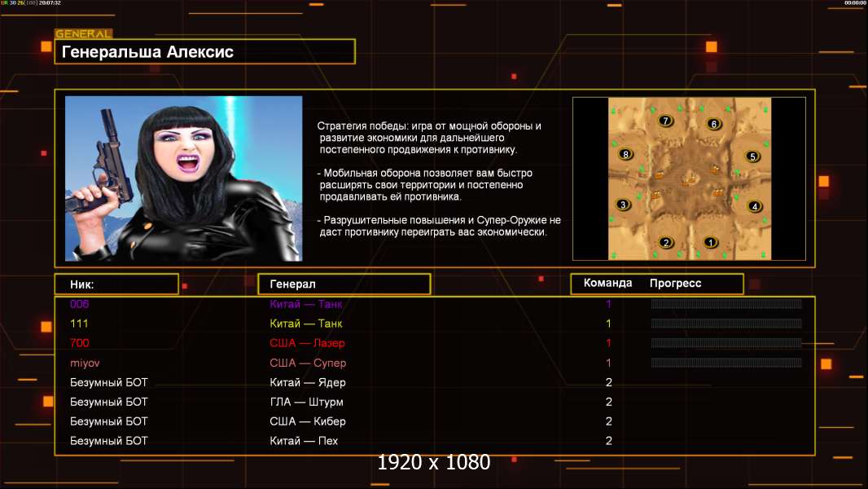Select start position 2 on the map
Screen dimensions: 868x489
coord(666,242)
